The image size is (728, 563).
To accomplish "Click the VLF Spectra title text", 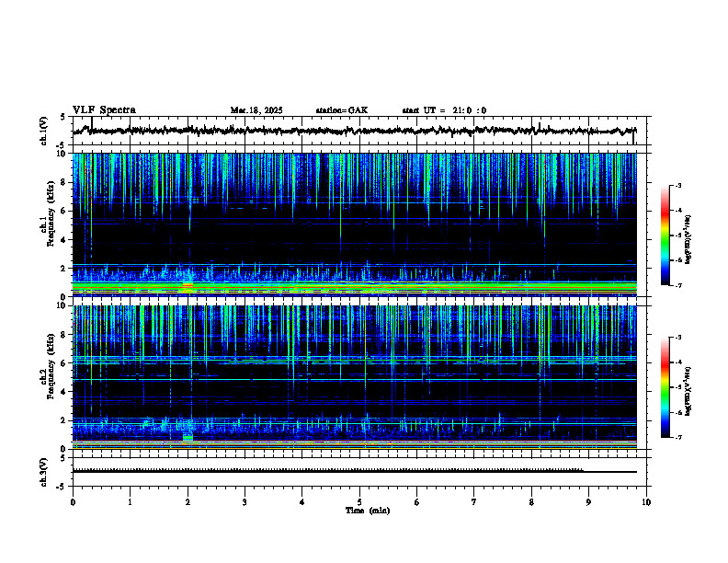I will [x=104, y=110].
